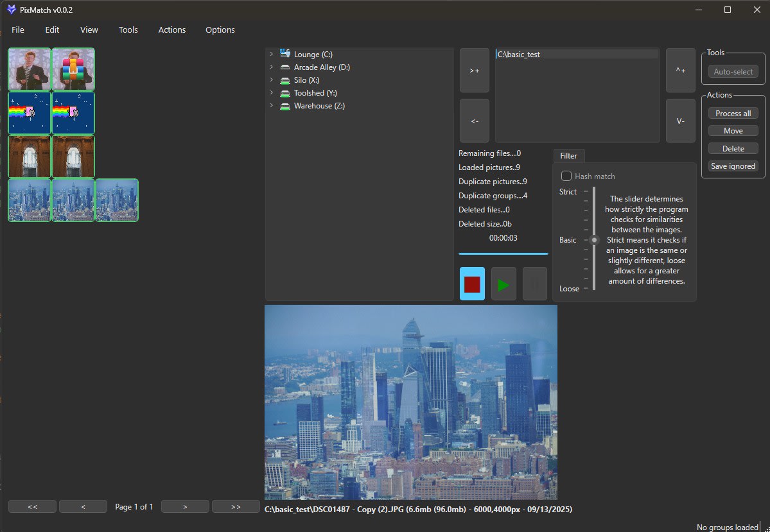Add the selected folder using the >+ icon
This screenshot has height=532, width=770.
click(x=474, y=70)
